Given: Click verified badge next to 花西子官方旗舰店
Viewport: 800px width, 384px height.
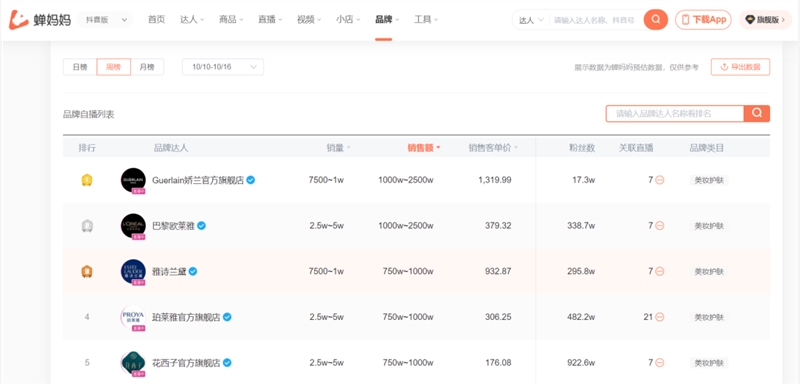Looking at the screenshot, I should [x=227, y=363].
